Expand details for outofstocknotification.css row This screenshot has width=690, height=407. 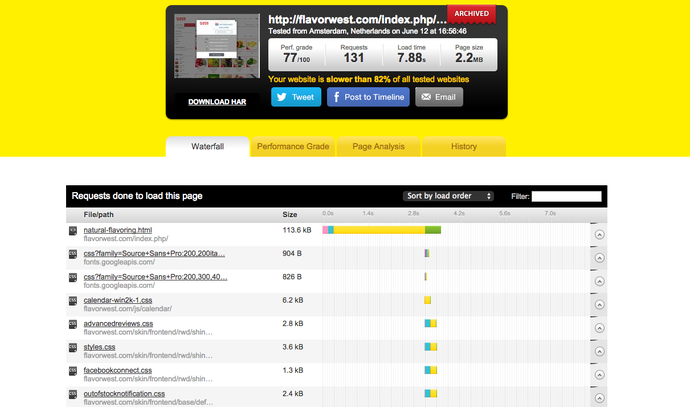point(599,398)
